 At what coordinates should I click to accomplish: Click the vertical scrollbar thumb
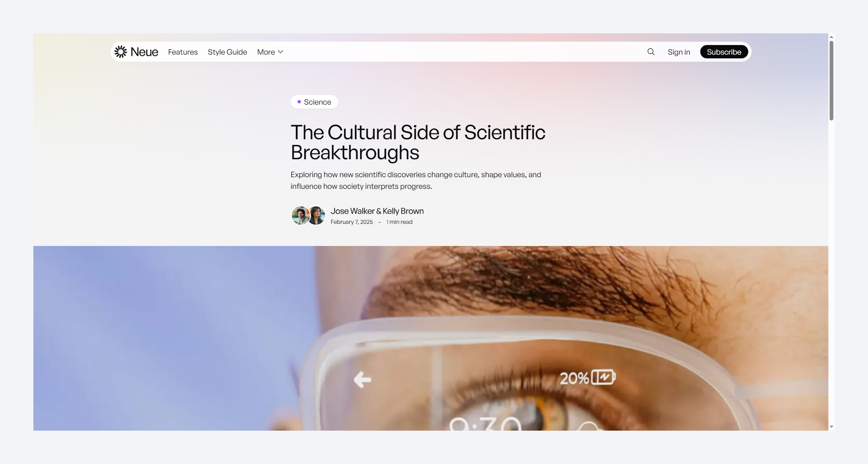[831, 81]
